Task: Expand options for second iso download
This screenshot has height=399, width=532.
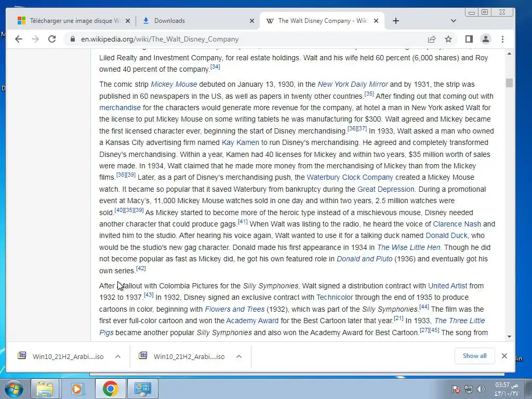Action: (x=239, y=356)
